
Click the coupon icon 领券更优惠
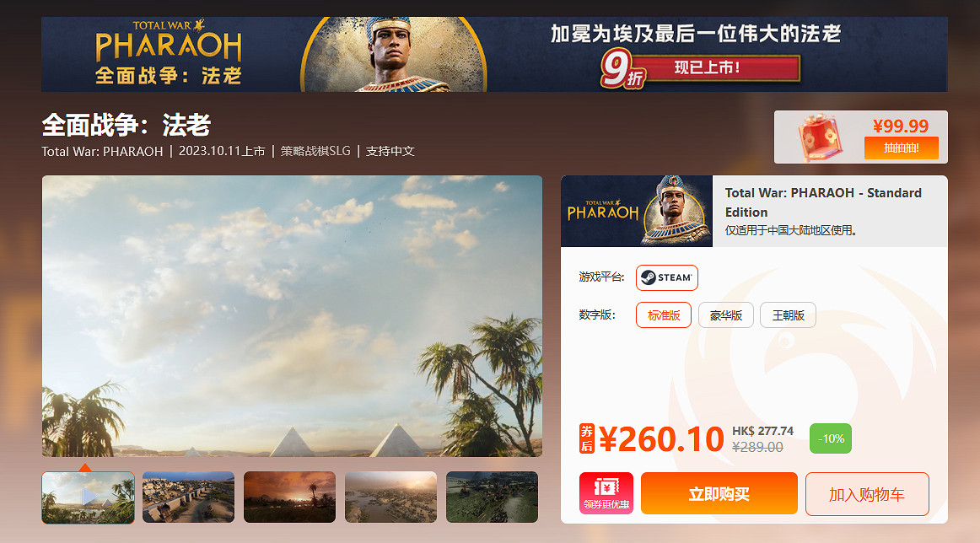[606, 493]
